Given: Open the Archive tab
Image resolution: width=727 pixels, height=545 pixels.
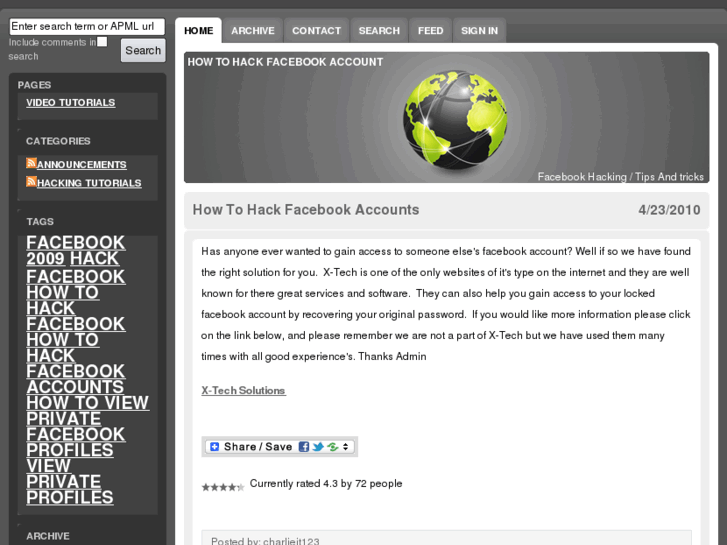Looking at the screenshot, I should (x=253, y=31).
